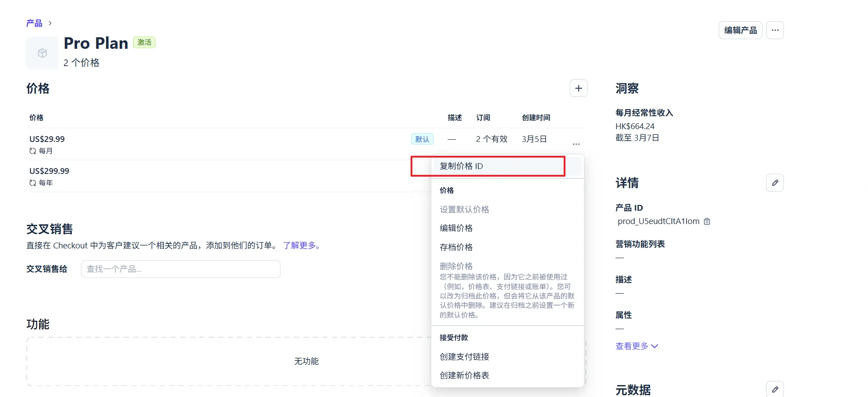868x397 pixels.
Task: Choose 创建支付链接 in the menu
Action: pos(464,357)
